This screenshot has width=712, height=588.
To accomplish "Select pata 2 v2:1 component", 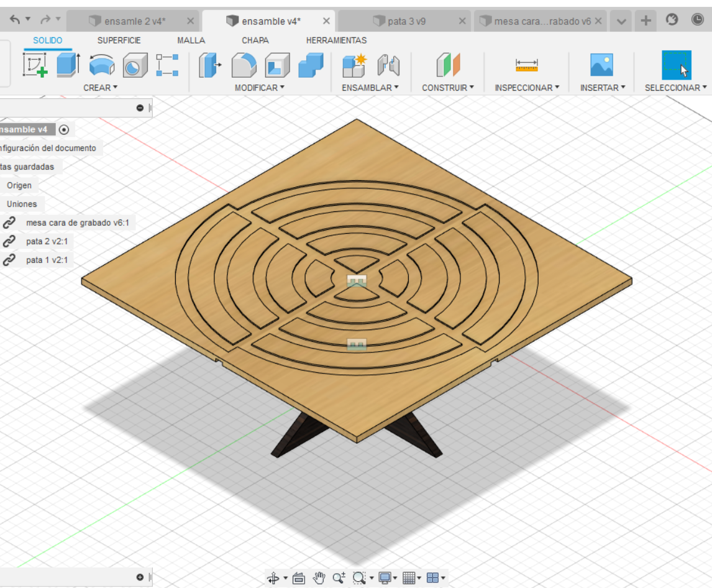I will 47,241.
